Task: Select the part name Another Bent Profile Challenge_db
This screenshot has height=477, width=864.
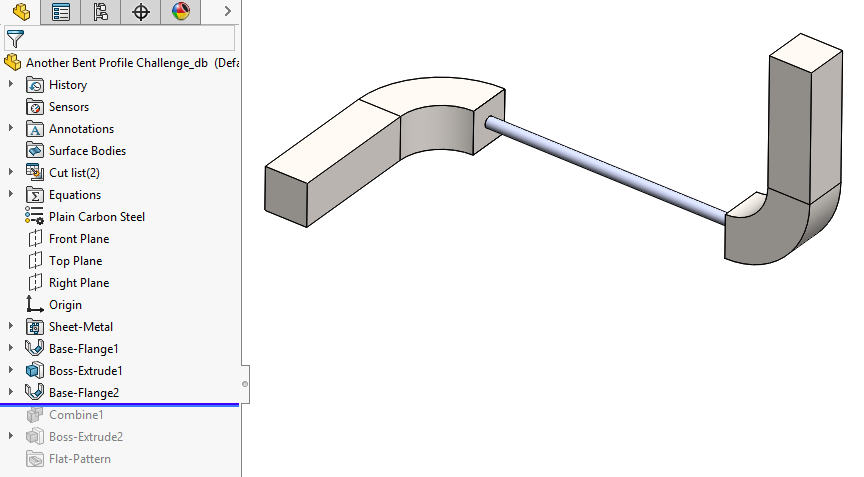Action: (x=117, y=63)
